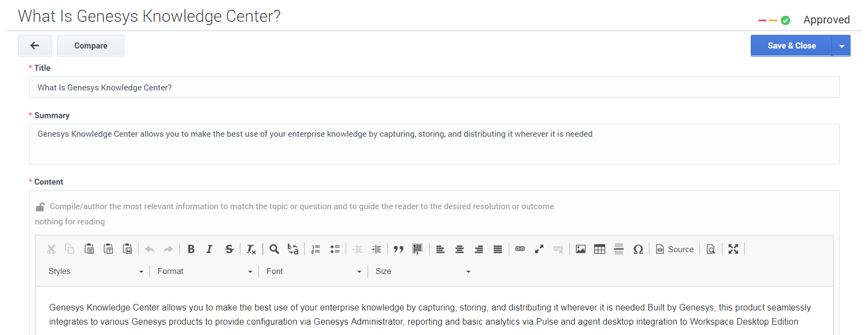Toggle bold formatting in the editor
The image size is (868, 335).
191,249
